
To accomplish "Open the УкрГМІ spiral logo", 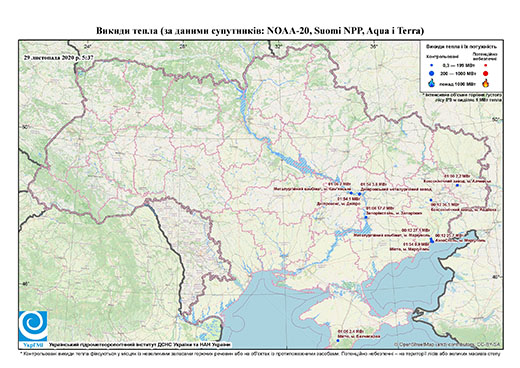I will [33, 326].
